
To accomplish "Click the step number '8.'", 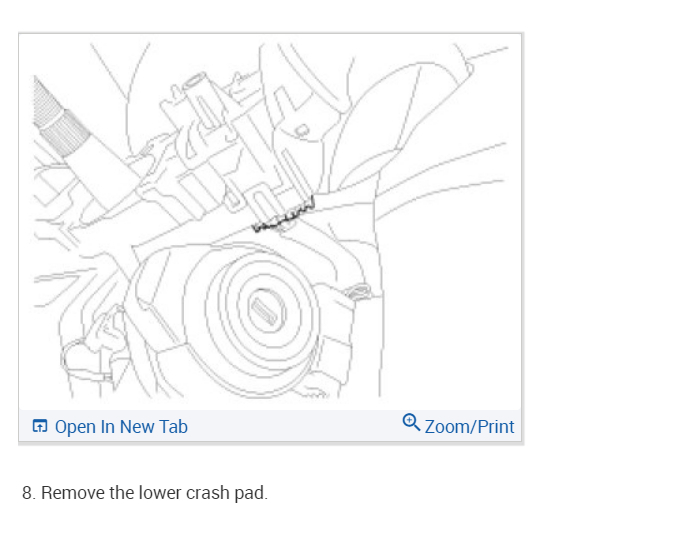I will [29, 493].
